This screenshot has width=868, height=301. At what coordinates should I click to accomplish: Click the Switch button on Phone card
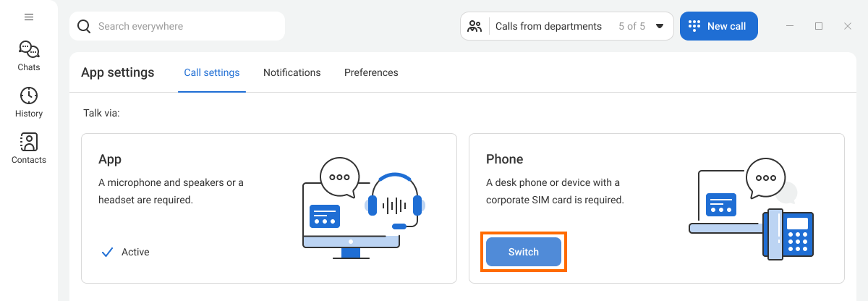(524, 252)
